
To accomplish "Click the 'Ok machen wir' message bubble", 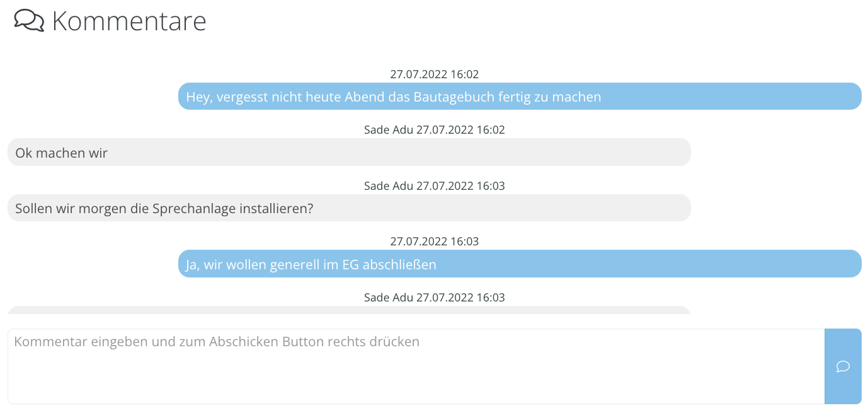I will point(349,153).
